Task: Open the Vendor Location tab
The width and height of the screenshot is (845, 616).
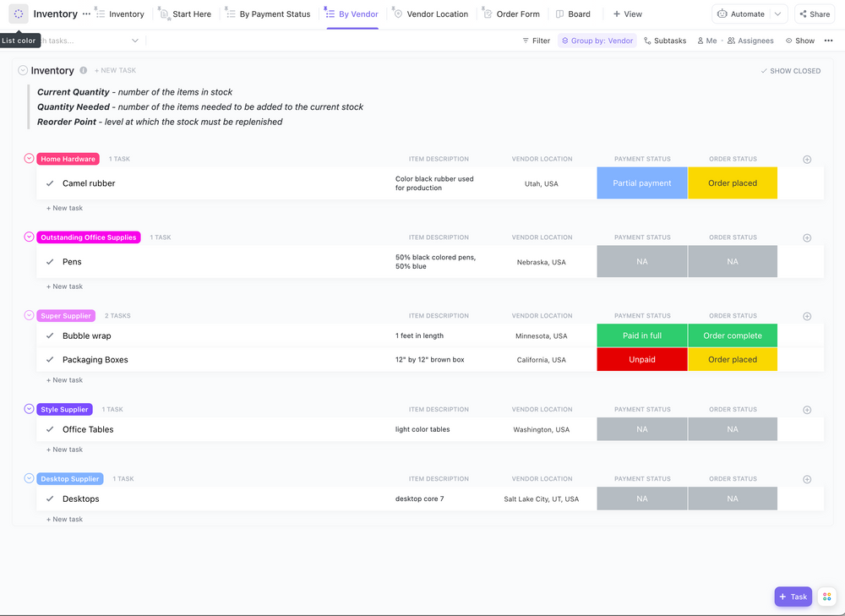Action: 430,14
